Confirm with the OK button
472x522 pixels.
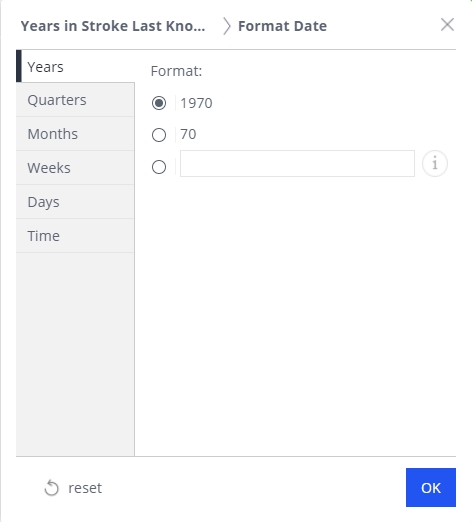pyautogui.click(x=431, y=487)
